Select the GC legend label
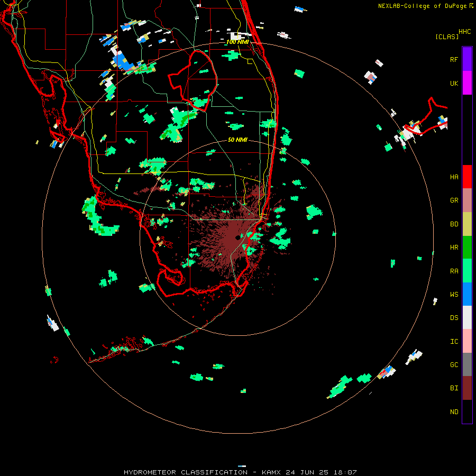476x476 pixels. coord(454,365)
